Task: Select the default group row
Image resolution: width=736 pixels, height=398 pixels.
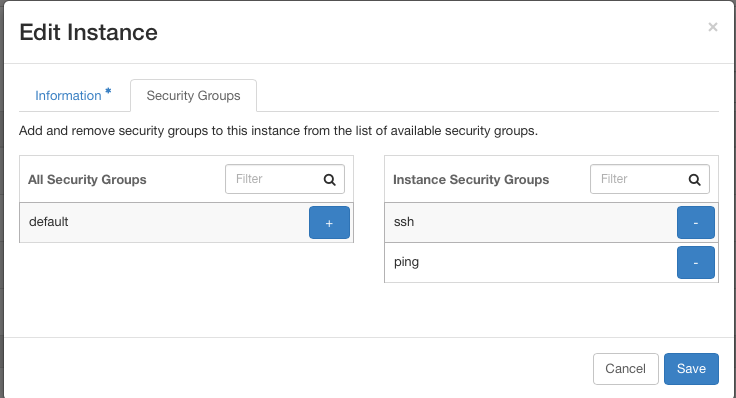Action: click(x=186, y=222)
